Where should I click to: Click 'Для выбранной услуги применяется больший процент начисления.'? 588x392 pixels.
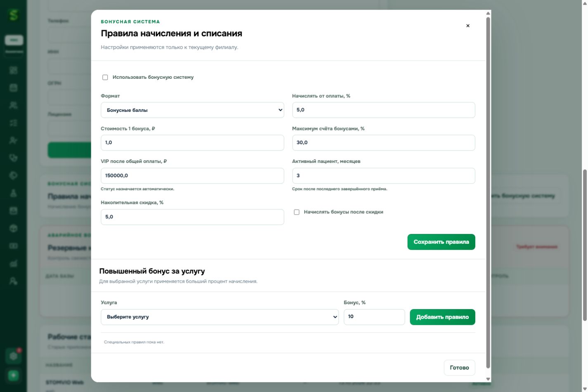click(x=178, y=281)
